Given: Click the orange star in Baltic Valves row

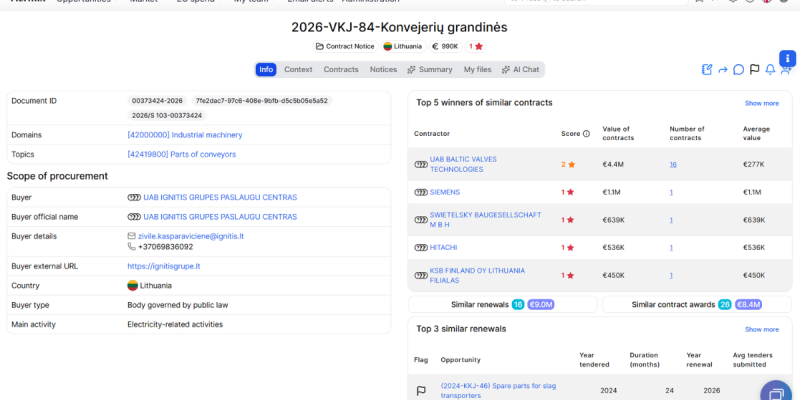Looking at the screenshot, I should [x=572, y=164].
